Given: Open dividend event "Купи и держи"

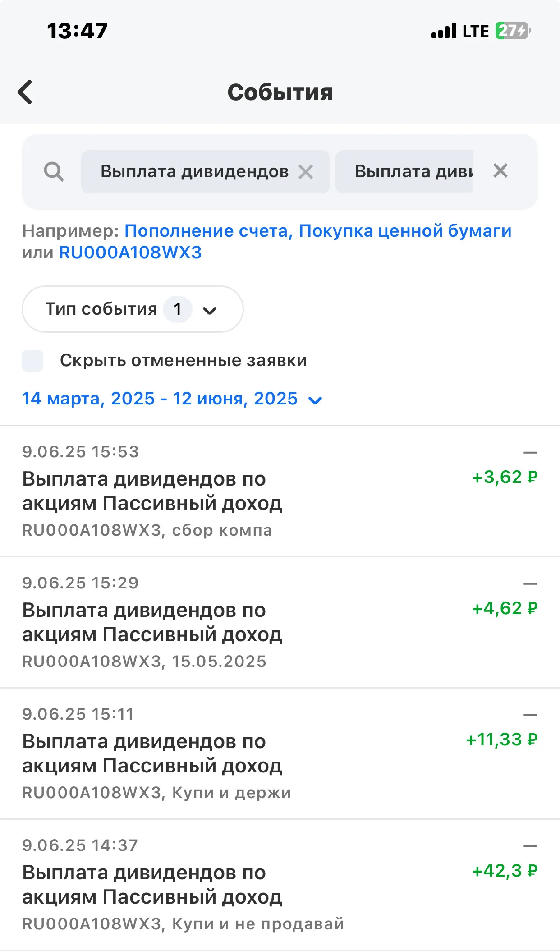Looking at the screenshot, I should [280, 753].
